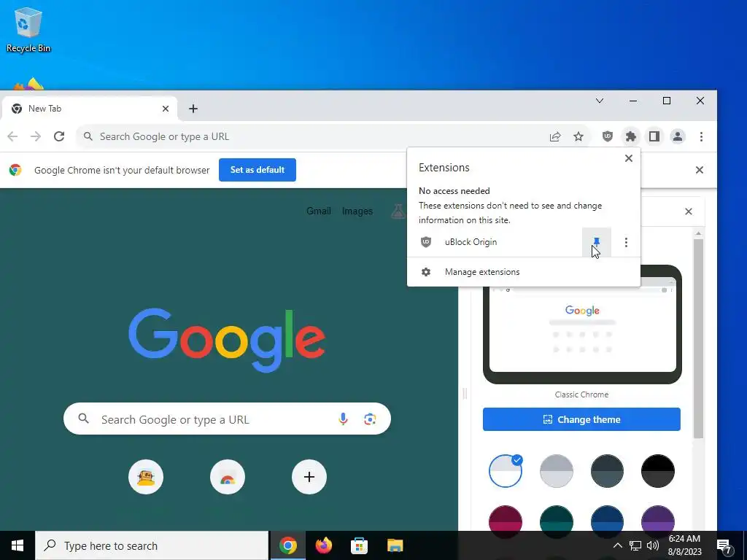Open Chrome three-dot menu
Screen dimensions: 747x560
pos(701,136)
